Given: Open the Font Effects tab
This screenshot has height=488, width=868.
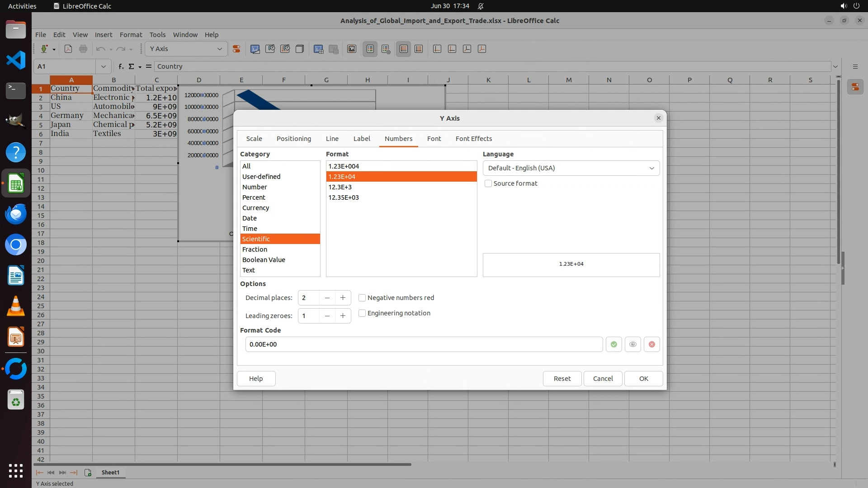Looking at the screenshot, I should click(x=473, y=139).
